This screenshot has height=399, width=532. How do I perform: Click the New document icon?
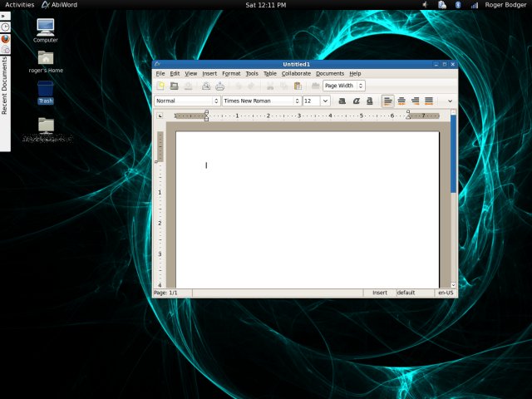[160, 86]
